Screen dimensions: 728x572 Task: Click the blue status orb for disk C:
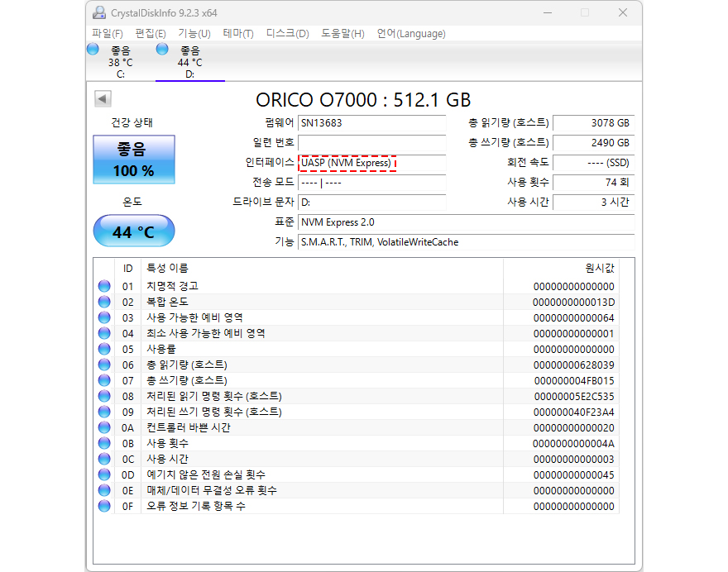93,49
